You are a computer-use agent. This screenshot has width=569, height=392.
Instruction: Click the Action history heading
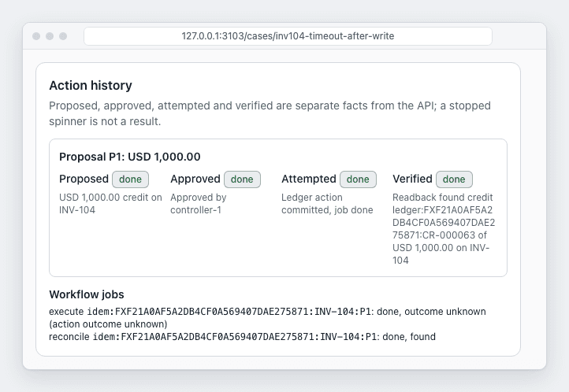click(91, 86)
